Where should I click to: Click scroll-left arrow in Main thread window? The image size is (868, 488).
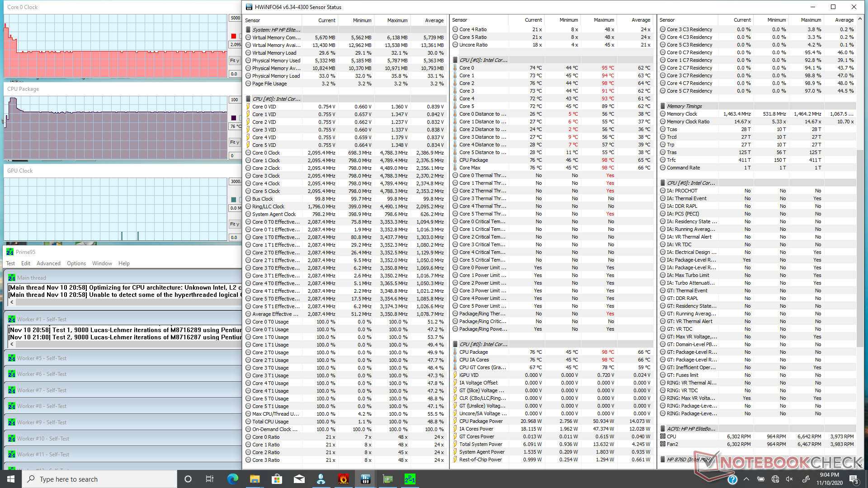point(12,302)
